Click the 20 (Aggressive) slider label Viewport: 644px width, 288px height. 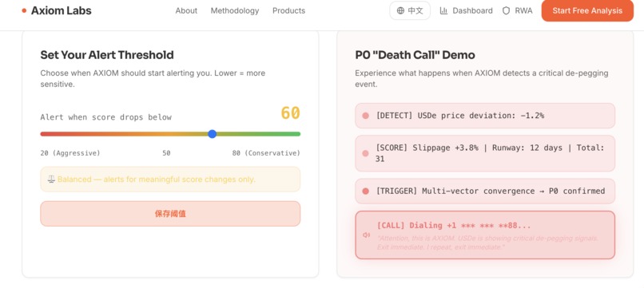coord(70,153)
